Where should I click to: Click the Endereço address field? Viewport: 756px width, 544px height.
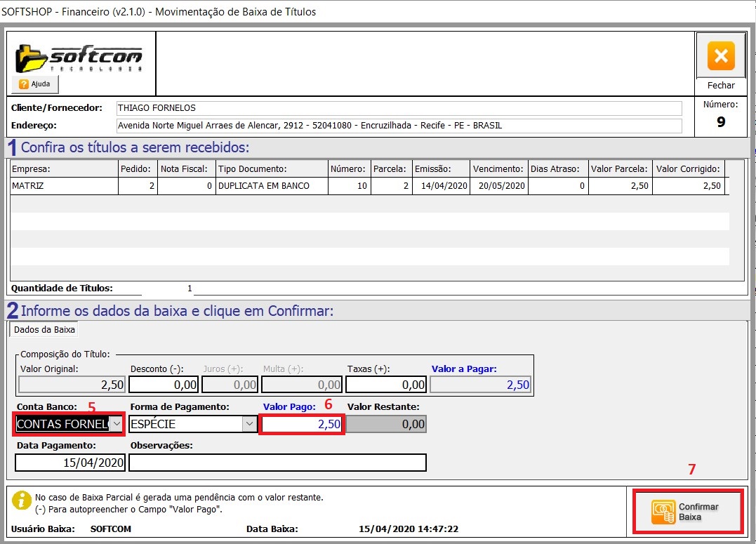pos(399,126)
